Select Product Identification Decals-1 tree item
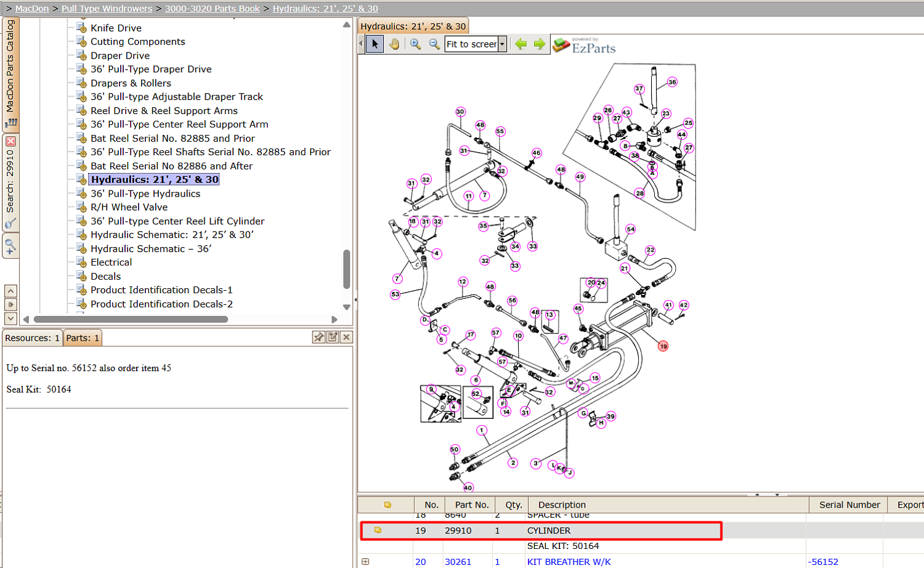The width and height of the screenshot is (924, 568). tap(161, 290)
